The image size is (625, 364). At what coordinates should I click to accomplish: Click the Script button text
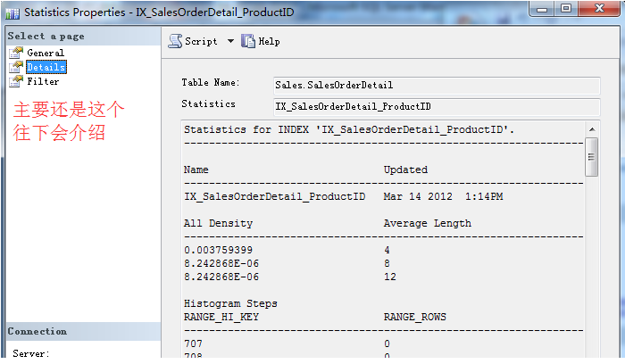point(201,41)
